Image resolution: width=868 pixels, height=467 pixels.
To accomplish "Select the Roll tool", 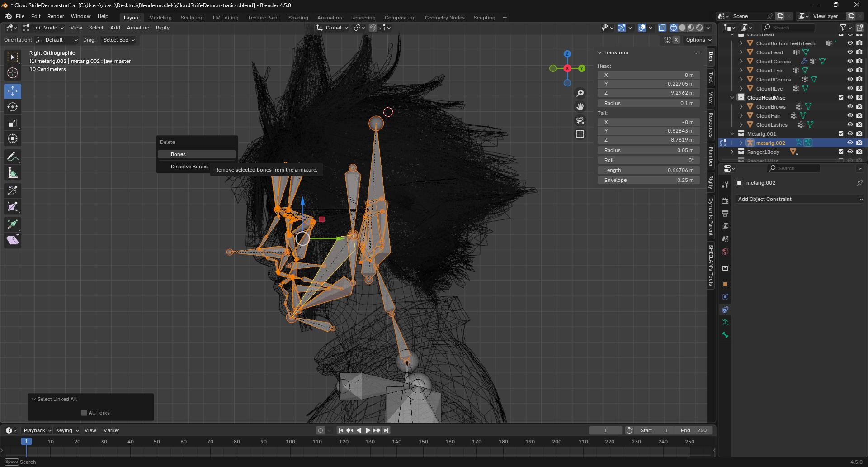I will click(13, 191).
